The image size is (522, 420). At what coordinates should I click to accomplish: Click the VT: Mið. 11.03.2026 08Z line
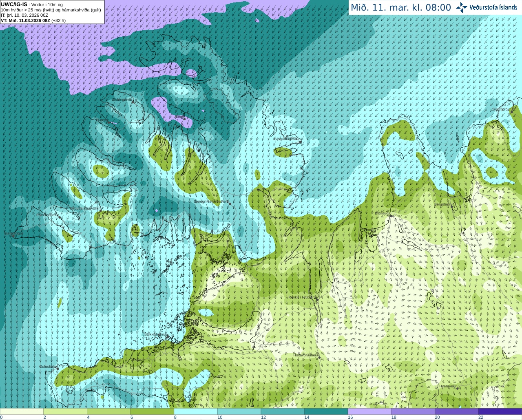point(33,20)
